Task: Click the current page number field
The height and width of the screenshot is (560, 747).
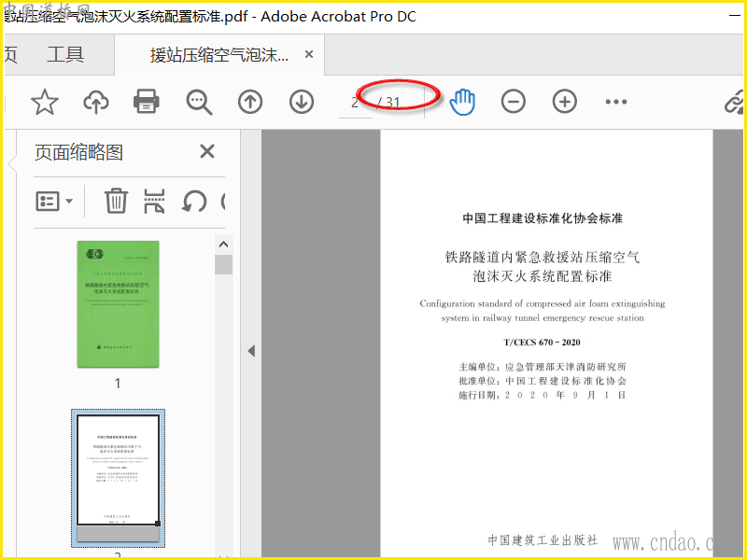Action: coord(355,102)
